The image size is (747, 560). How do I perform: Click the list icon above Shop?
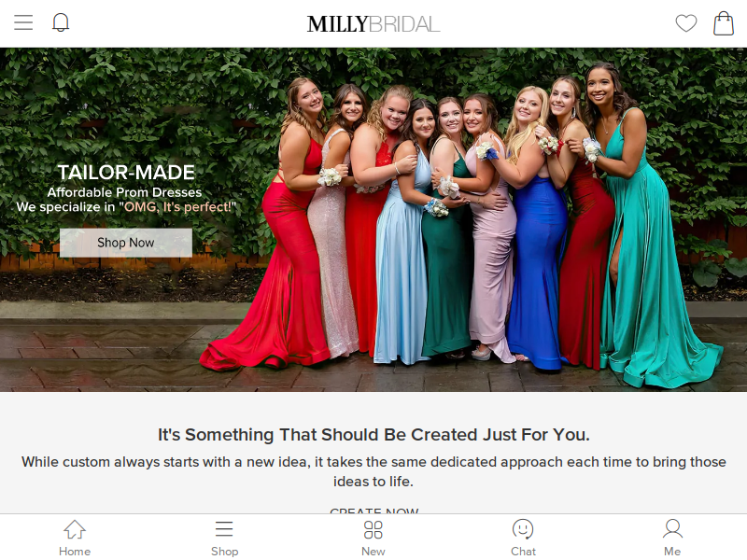(224, 529)
